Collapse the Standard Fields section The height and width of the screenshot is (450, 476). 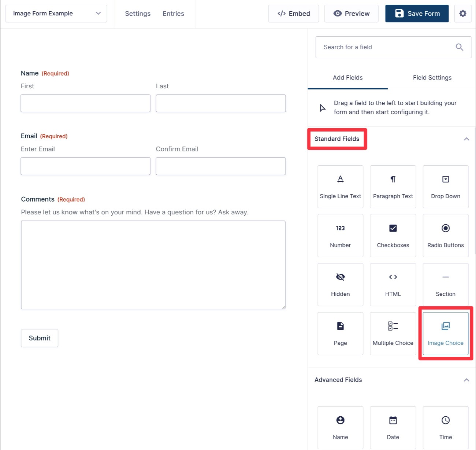(x=466, y=139)
